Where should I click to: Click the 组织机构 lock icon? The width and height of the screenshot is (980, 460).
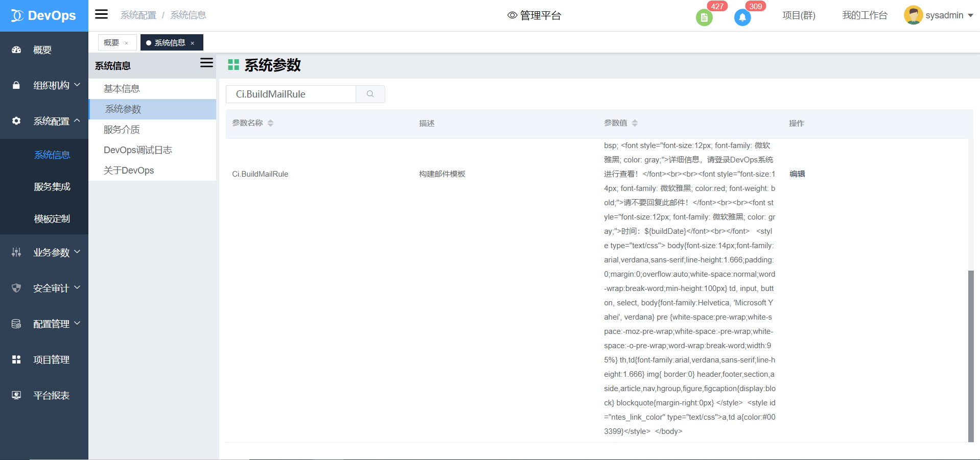pyautogui.click(x=16, y=85)
